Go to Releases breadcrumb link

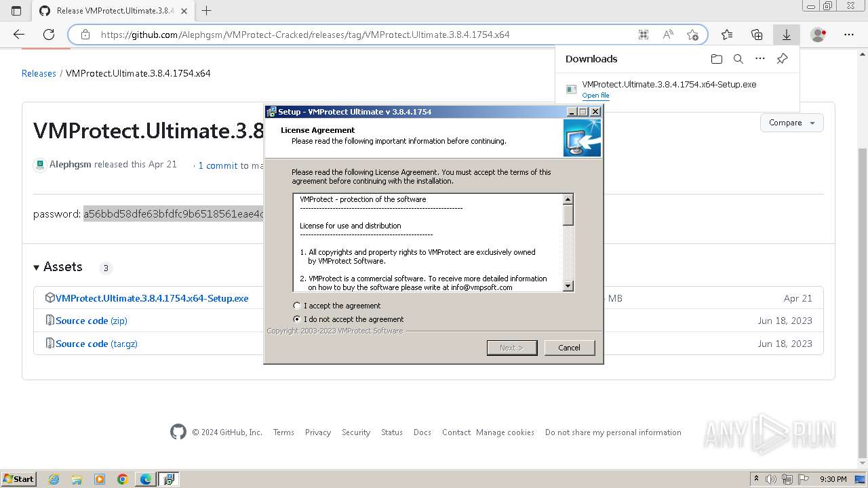click(39, 73)
